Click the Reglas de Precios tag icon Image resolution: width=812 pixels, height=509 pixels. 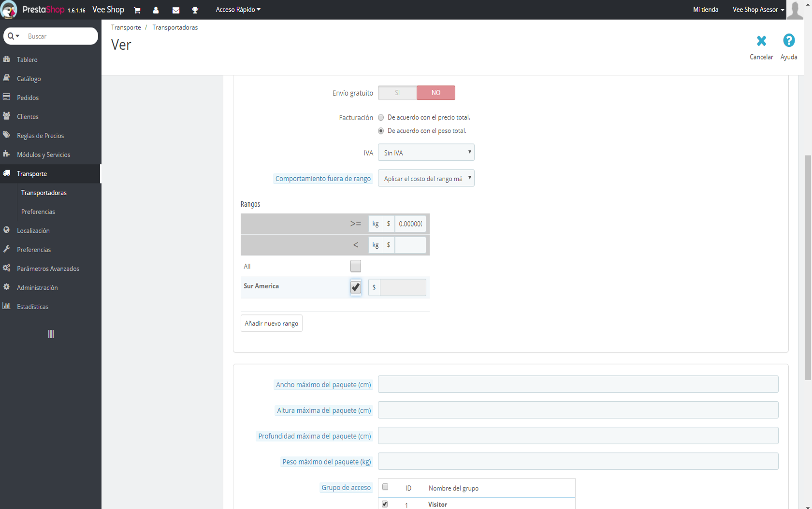pyautogui.click(x=7, y=135)
